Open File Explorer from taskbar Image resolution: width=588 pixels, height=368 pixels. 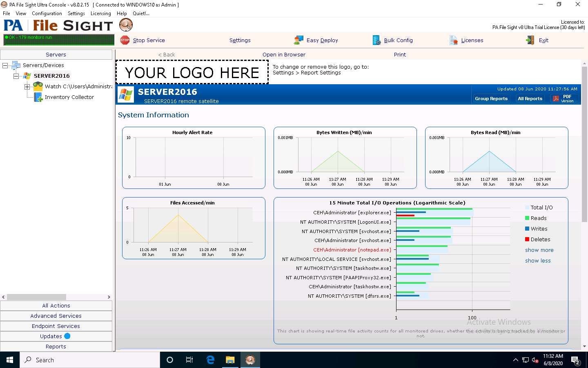click(230, 360)
